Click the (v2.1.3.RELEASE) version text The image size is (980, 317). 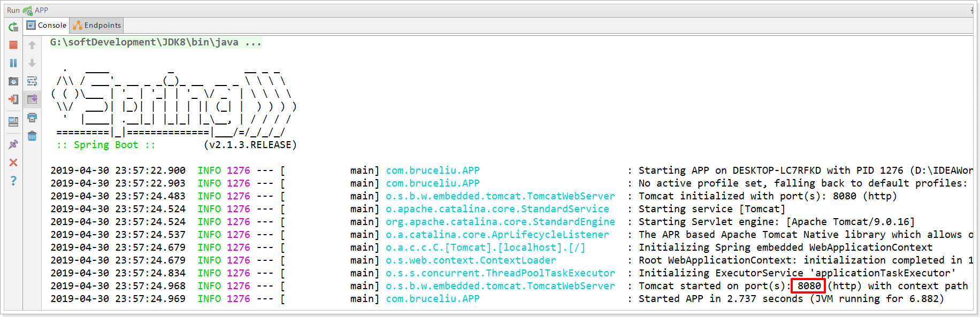point(250,145)
